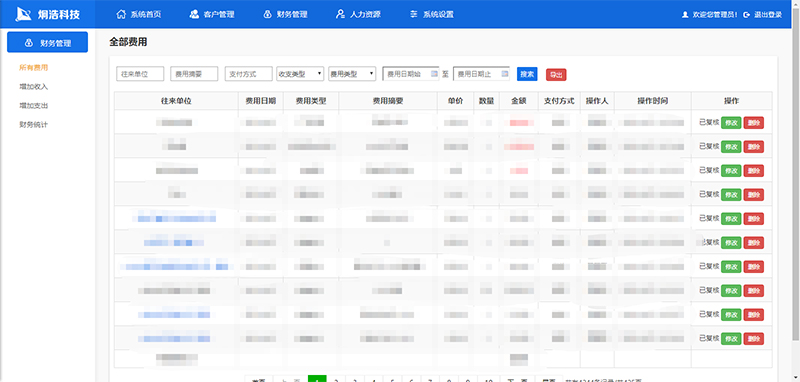This screenshot has height=382, width=800.
Task: Click the red 导出 button
Action: tap(556, 75)
